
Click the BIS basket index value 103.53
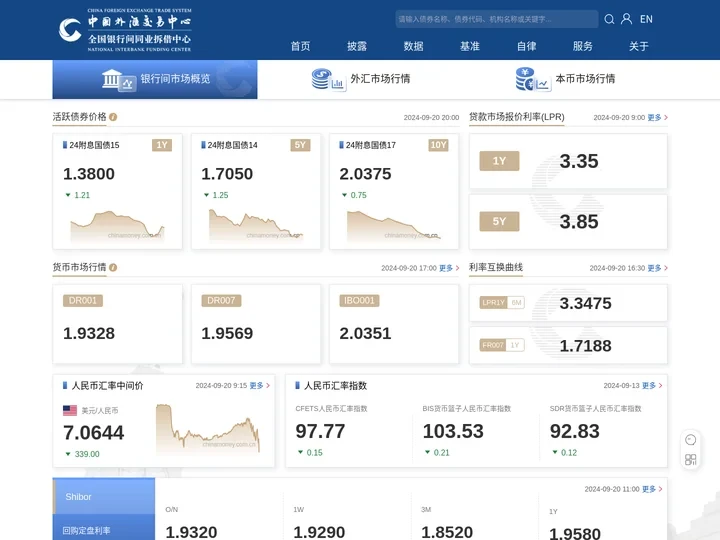pos(453,432)
